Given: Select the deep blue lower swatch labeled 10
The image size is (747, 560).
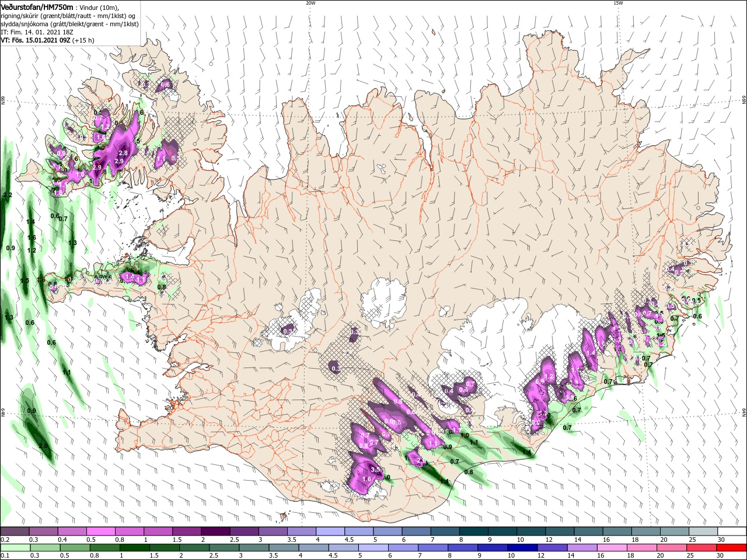Looking at the screenshot, I should (522, 548).
